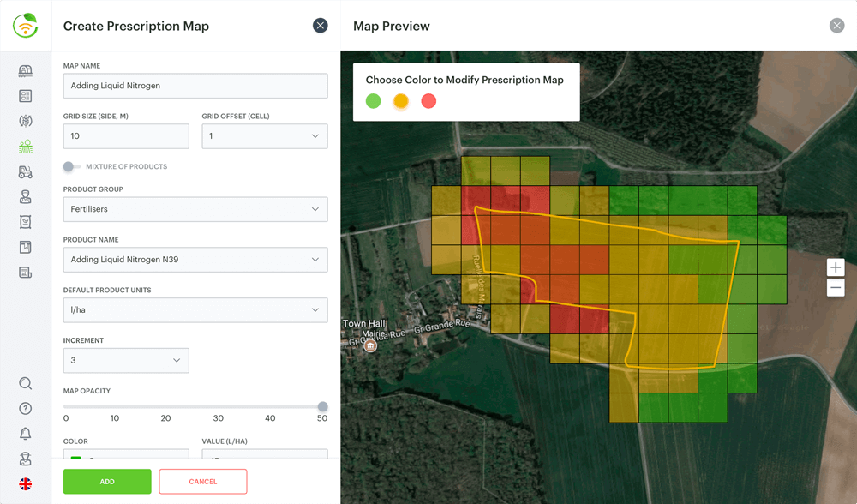Image resolution: width=857 pixels, height=504 pixels.
Task: Click the green fields icon in sidebar
Action: pyautogui.click(x=26, y=147)
